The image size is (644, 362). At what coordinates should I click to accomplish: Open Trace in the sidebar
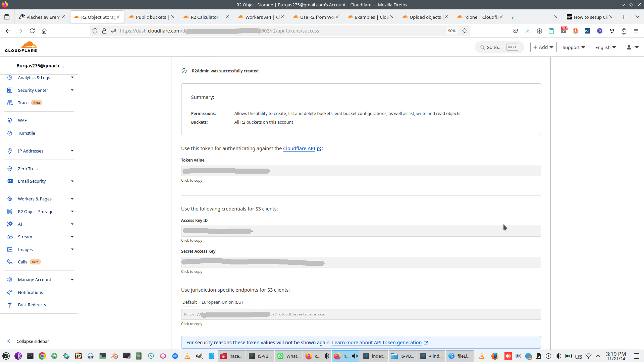(23, 103)
